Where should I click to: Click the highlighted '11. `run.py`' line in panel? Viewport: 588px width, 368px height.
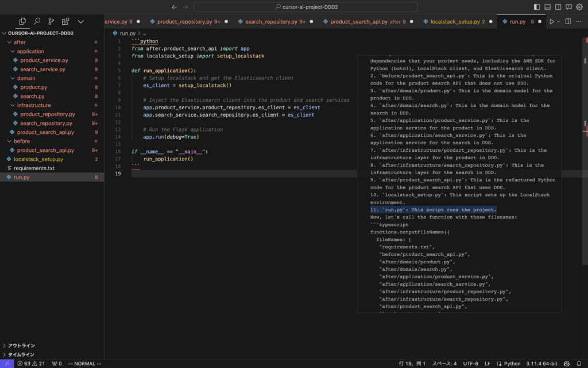click(x=433, y=209)
